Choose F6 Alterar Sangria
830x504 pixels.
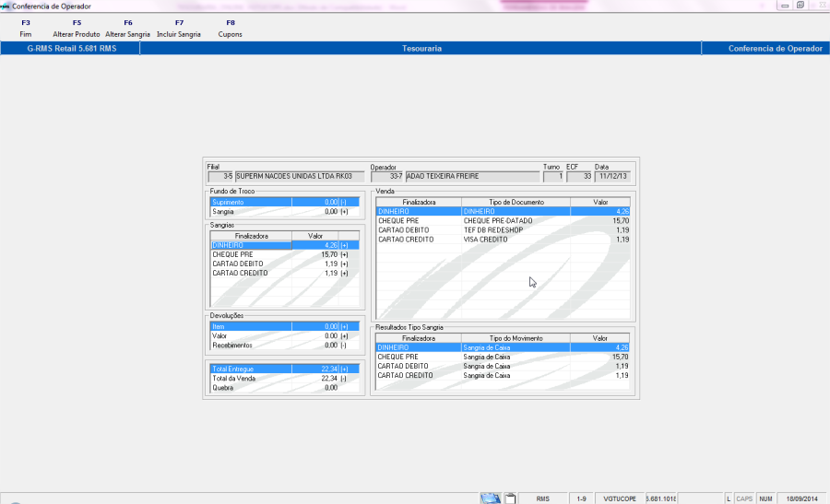point(127,29)
